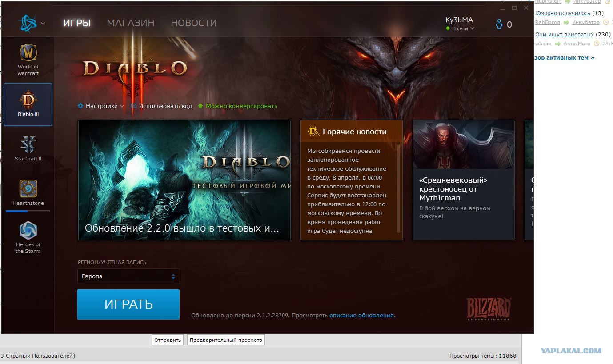This screenshot has height=364, width=613.
Task: Choose StarCraft II in the sidebar
Action: coord(28,148)
